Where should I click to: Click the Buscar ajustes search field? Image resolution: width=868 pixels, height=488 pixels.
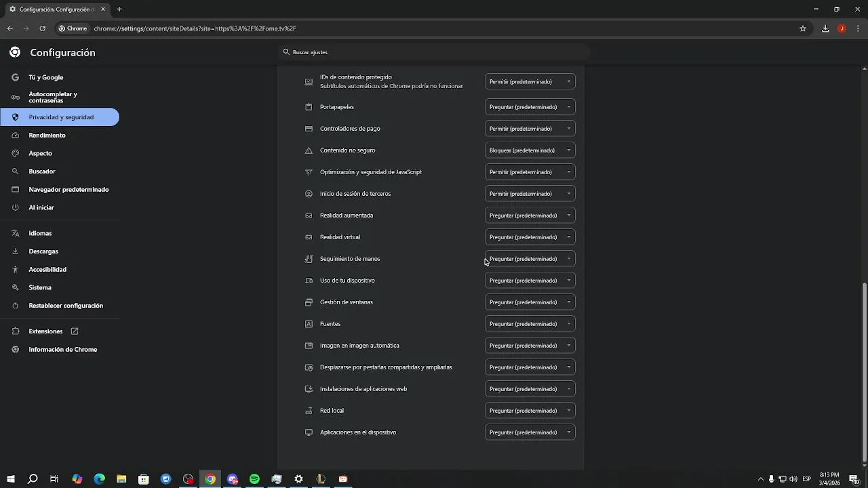point(434,52)
